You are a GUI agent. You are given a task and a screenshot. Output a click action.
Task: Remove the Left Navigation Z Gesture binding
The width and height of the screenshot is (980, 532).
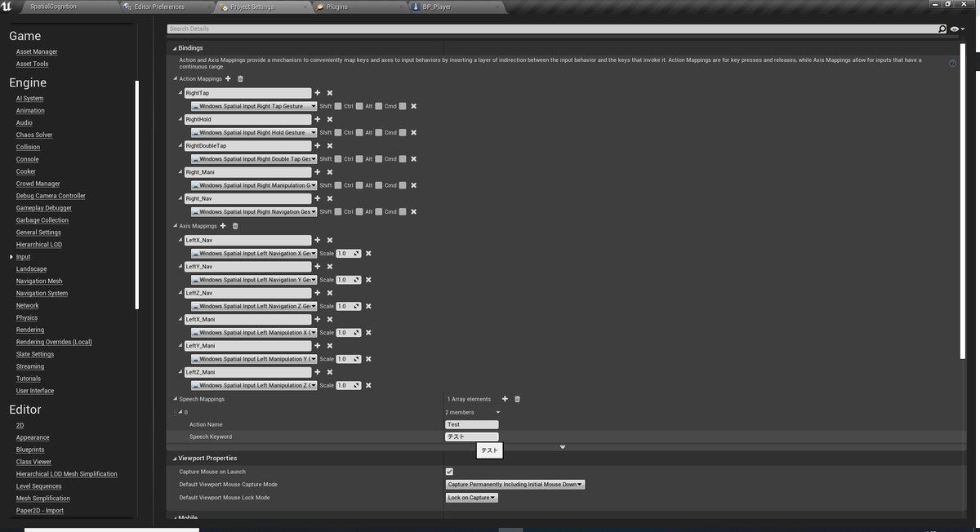(368, 306)
